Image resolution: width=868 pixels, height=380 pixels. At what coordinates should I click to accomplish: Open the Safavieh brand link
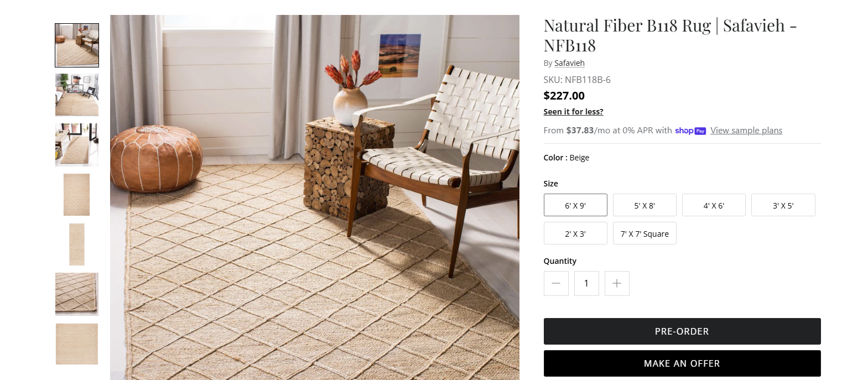569,63
